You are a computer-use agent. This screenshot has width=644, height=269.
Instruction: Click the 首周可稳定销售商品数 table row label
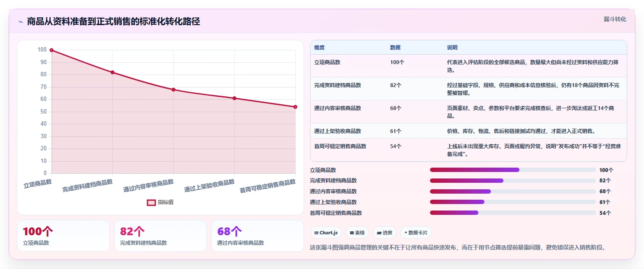340,146
